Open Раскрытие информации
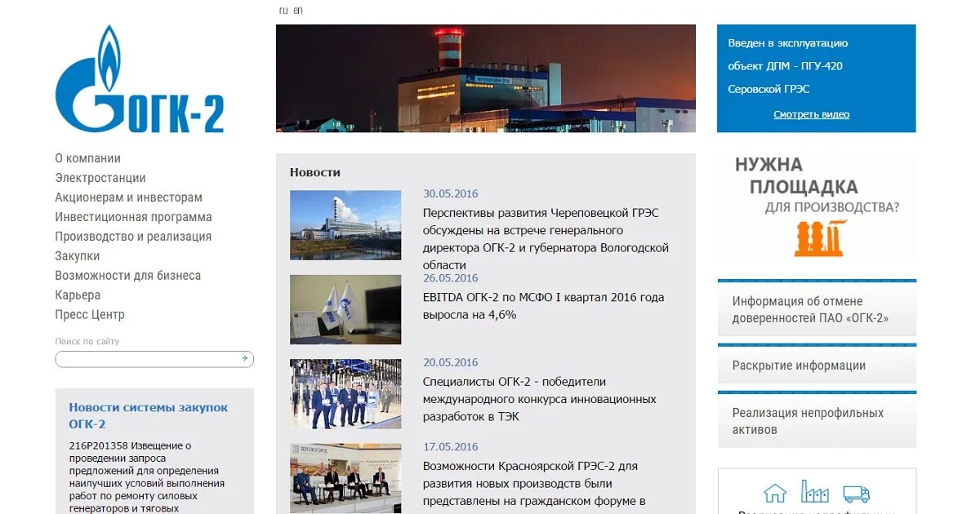This screenshot has height=514, width=980. [798, 366]
